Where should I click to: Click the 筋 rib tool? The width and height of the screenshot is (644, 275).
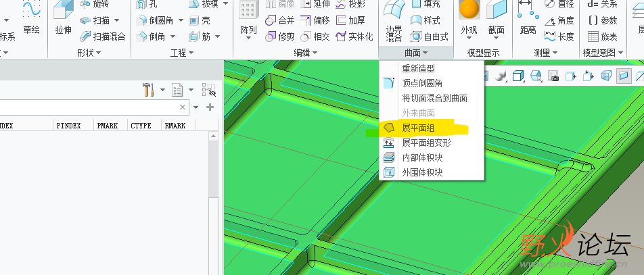[x=200, y=36]
